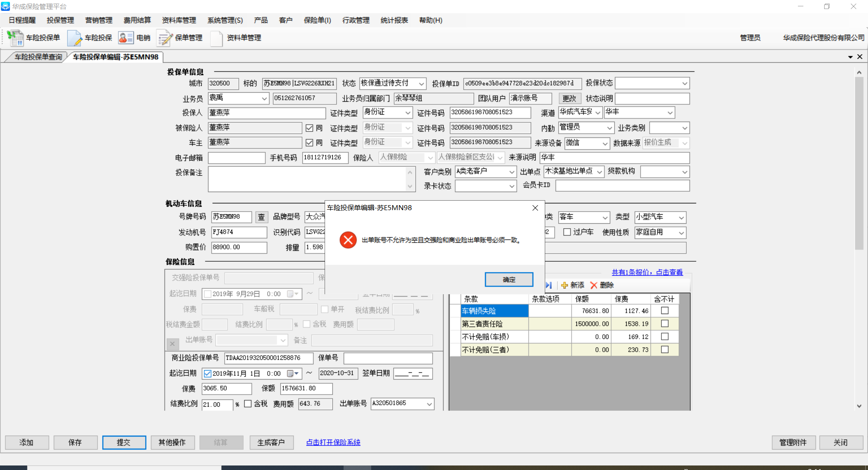Click the vertical scrollbar down arrow
The image size is (868, 470).
859,406
